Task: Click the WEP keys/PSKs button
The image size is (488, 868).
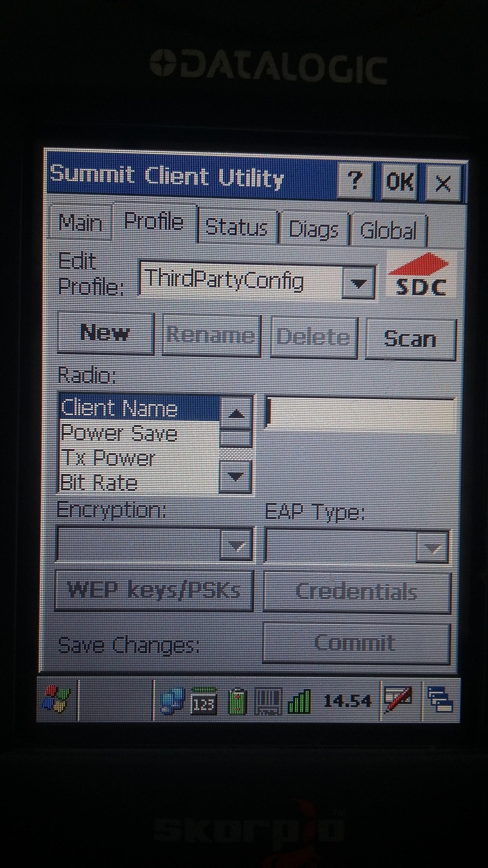Action: [x=154, y=590]
